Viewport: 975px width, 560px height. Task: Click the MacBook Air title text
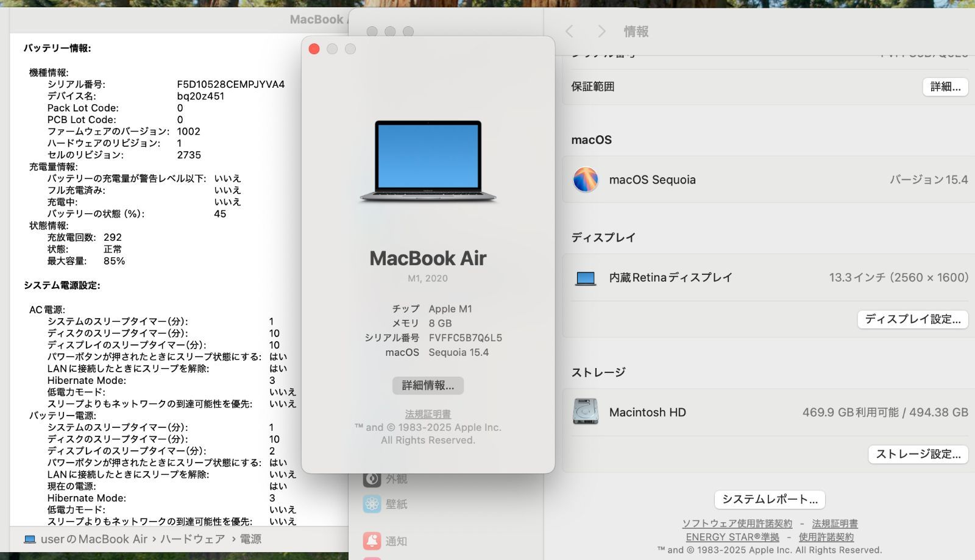click(x=428, y=258)
